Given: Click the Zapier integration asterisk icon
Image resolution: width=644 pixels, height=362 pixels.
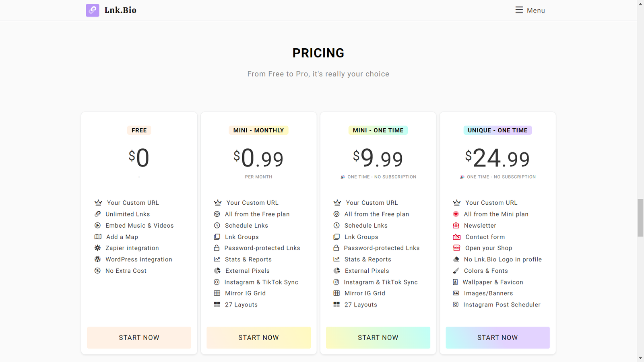Looking at the screenshot, I should [98, 248].
